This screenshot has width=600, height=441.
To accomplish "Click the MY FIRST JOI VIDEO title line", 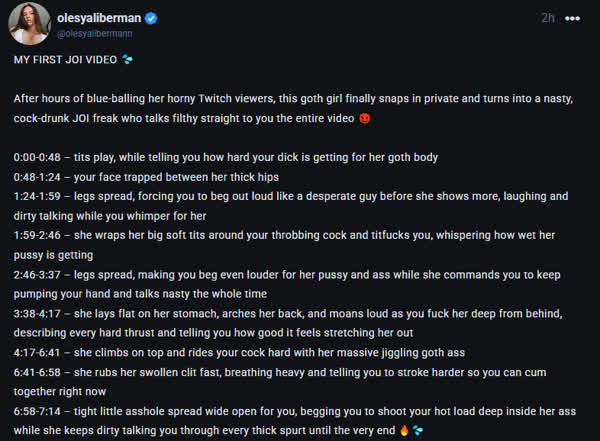I will tap(66, 60).
